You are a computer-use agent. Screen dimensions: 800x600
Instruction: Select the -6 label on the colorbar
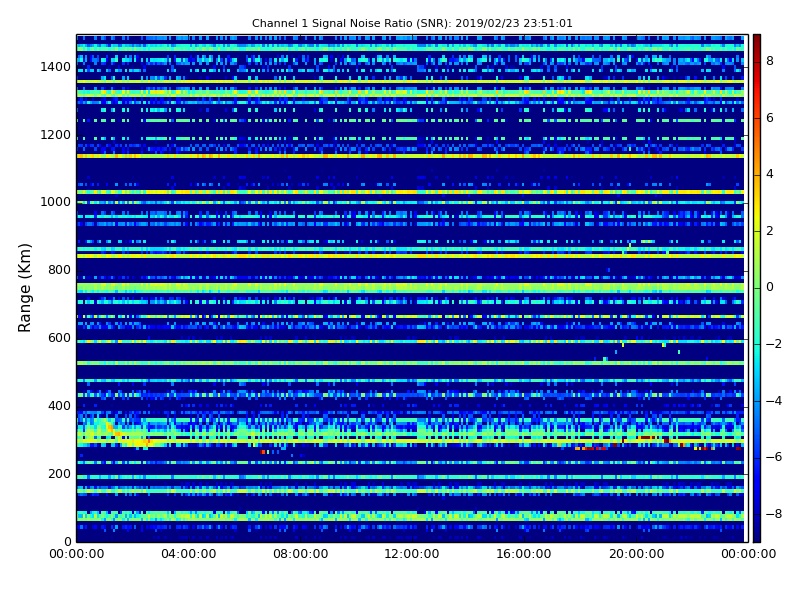point(772,457)
